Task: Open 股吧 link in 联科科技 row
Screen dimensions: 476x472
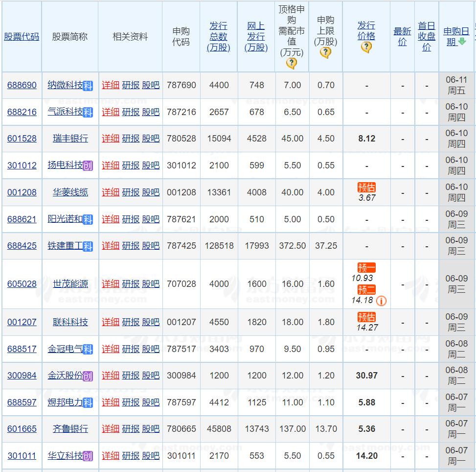Action: click(x=151, y=322)
